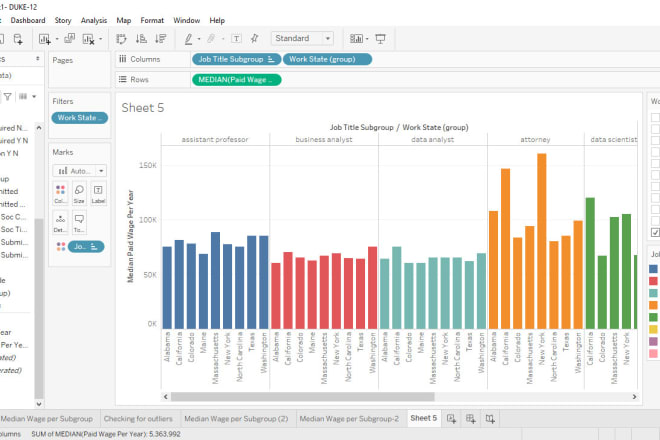Click the chart scrollbar right arrow
Image resolution: width=660 pixels, height=440 pixels.
pos(634,397)
